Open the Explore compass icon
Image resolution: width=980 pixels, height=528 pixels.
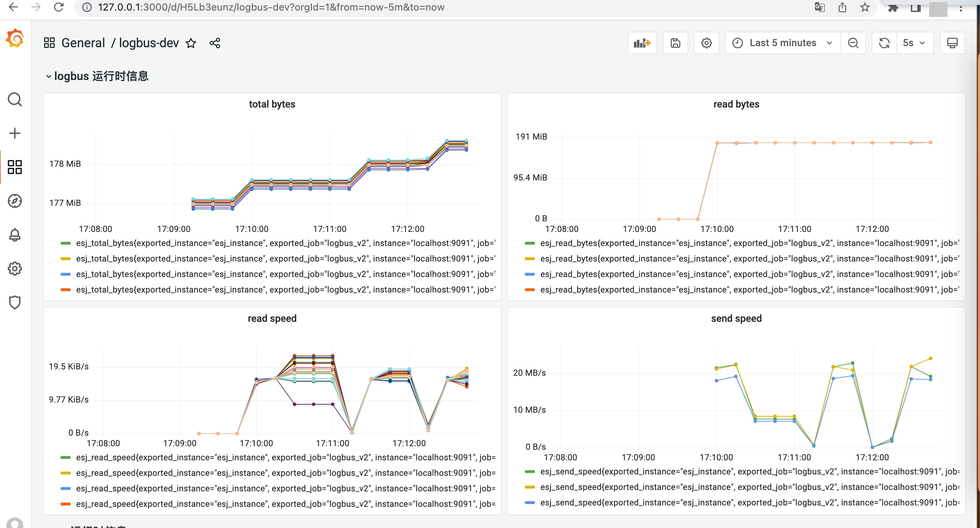(x=15, y=201)
